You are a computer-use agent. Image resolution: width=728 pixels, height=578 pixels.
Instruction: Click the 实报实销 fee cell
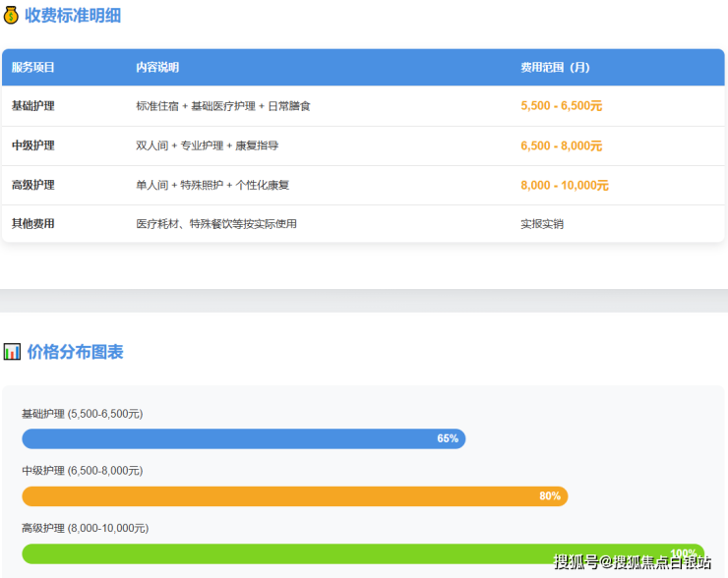[542, 224]
